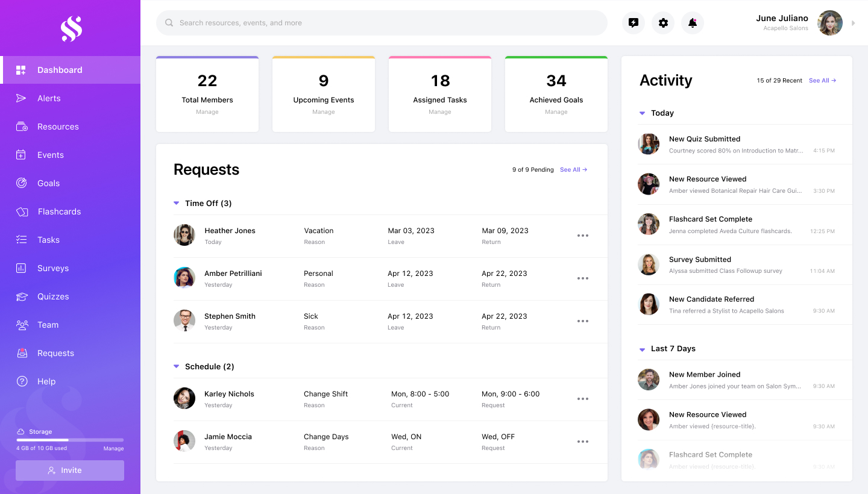Open the Goals section

(48, 183)
